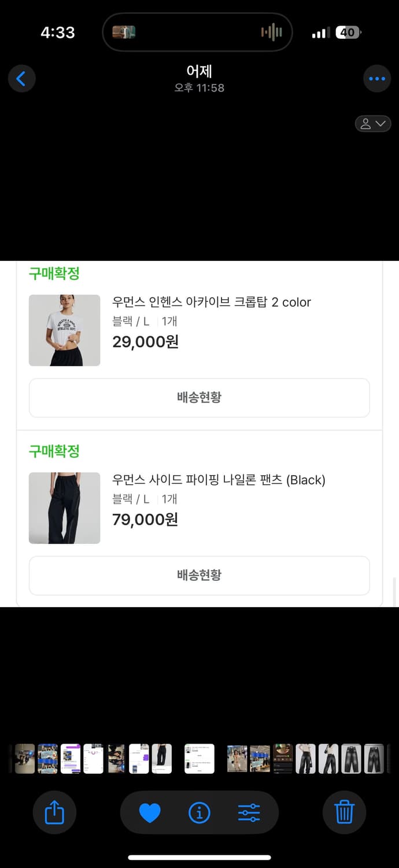Favorite this photo with the heart
Screen dimensions: 399x868
149,813
